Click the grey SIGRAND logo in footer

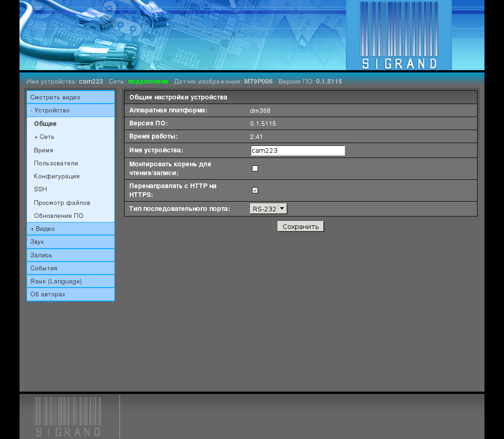(68, 417)
